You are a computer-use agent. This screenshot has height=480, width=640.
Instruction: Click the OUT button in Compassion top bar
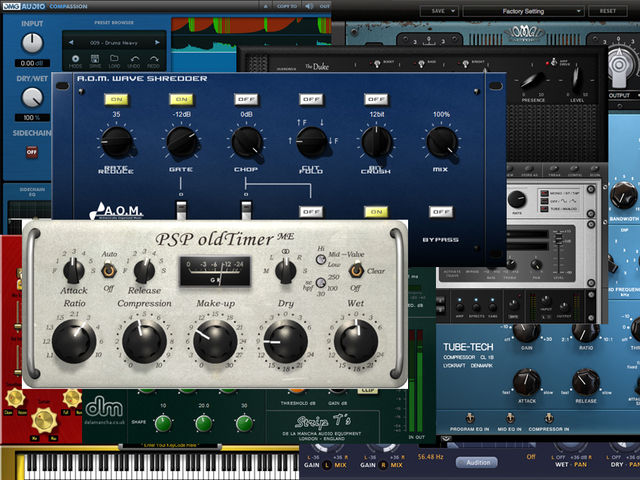(325, 6)
